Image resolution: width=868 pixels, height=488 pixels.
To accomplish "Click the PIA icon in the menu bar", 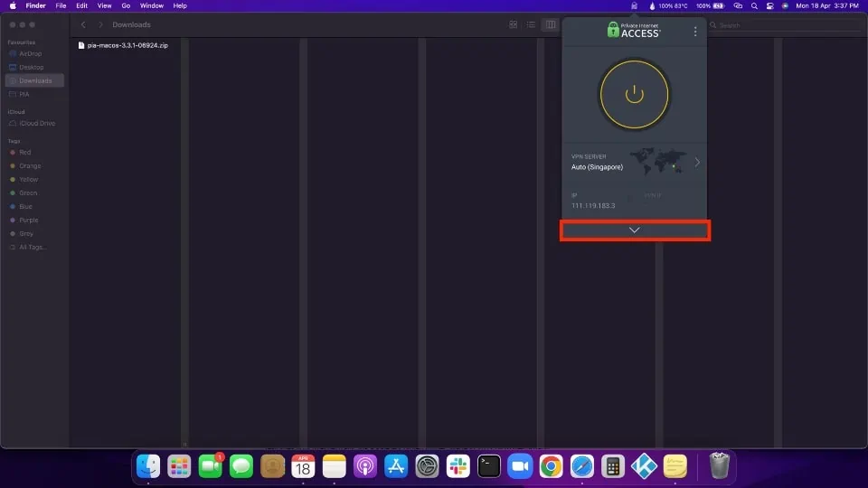I will click(635, 5).
